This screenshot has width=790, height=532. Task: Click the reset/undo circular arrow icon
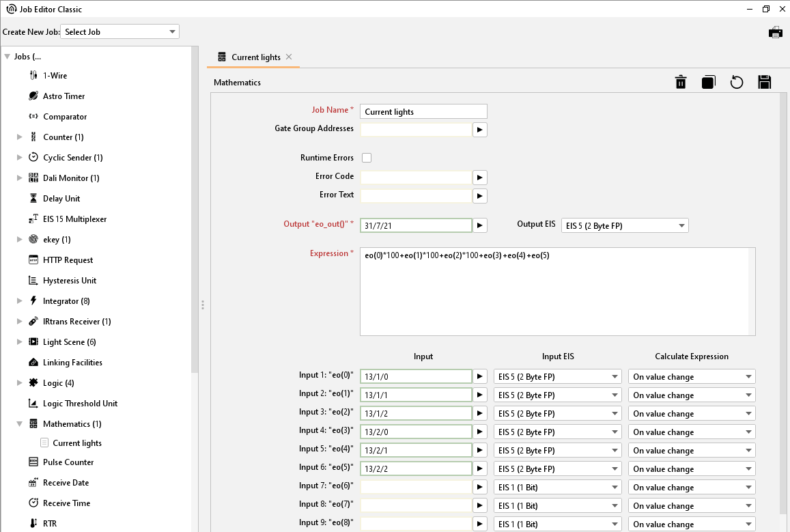tap(736, 83)
